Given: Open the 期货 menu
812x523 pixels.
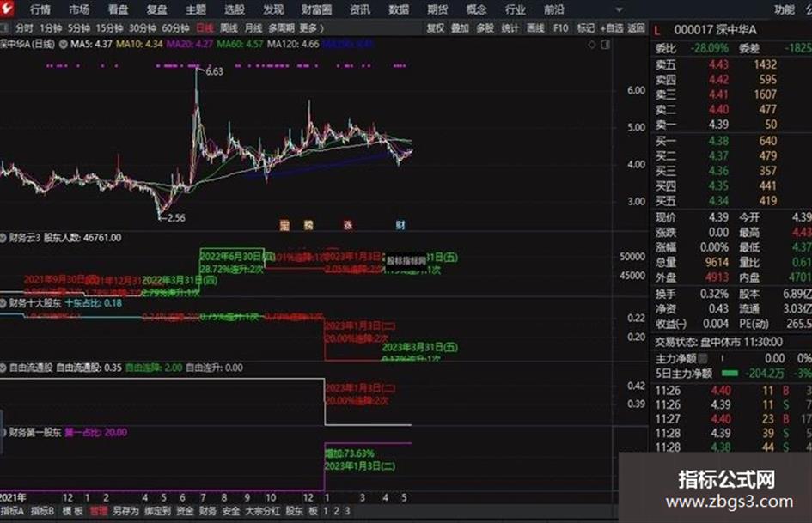Looking at the screenshot, I should tap(437, 9).
